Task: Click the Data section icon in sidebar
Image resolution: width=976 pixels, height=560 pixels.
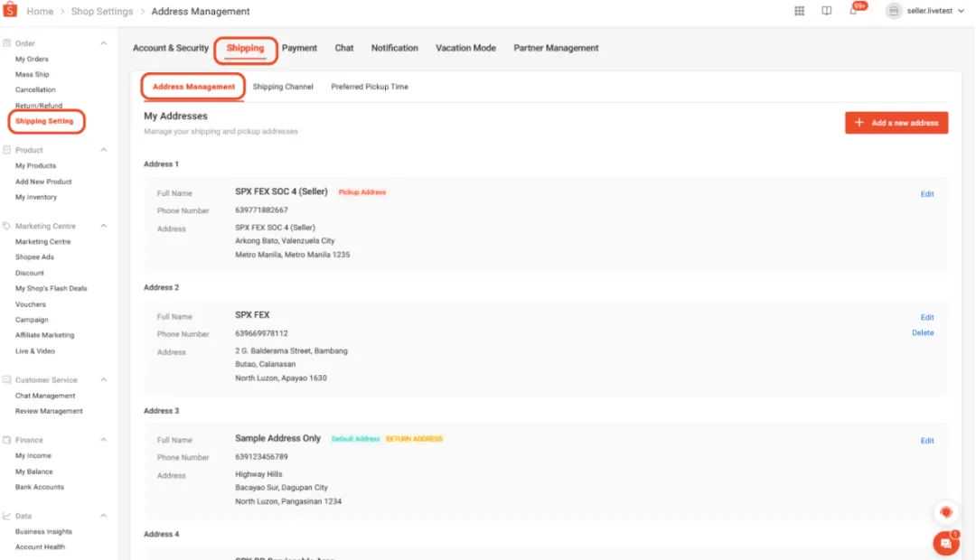Action: pos(7,516)
